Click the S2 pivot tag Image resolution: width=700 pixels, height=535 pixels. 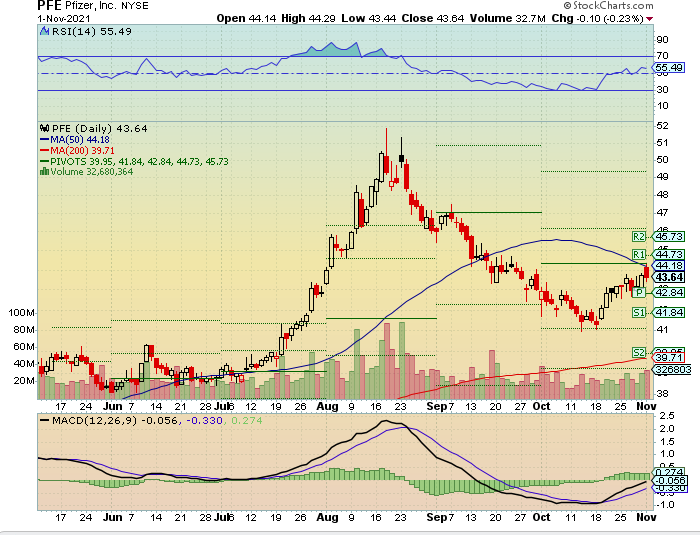[639, 353]
